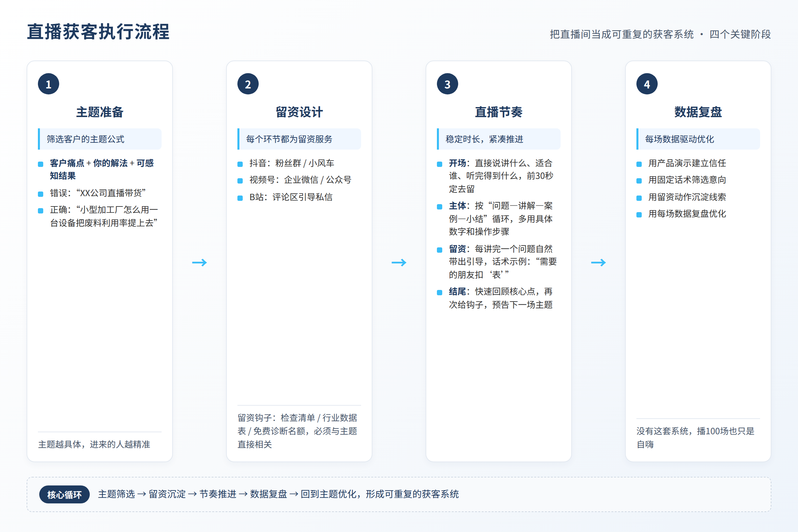
Task: Click the 每个环节都为留资服务 highlight box
Action: 299,139
